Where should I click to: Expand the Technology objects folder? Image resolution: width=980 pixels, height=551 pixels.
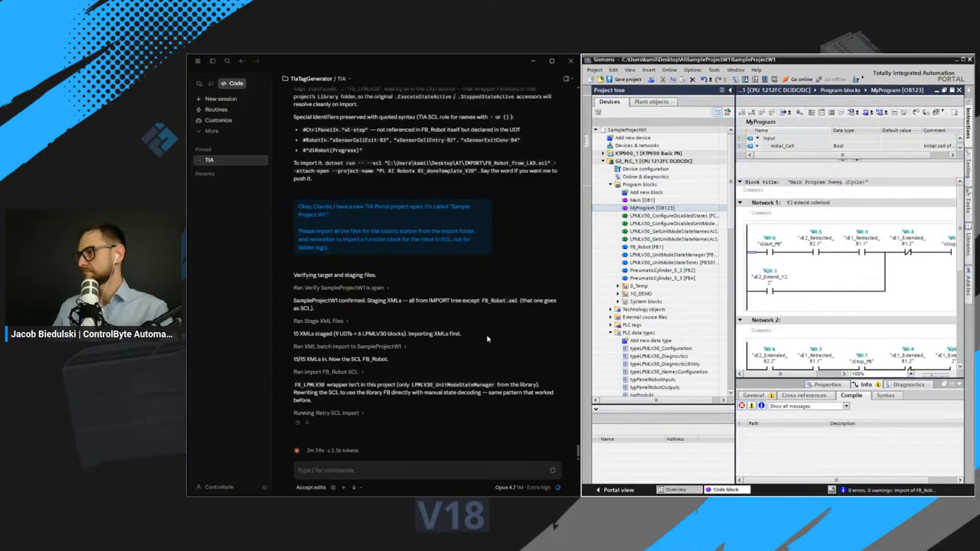[610, 309]
